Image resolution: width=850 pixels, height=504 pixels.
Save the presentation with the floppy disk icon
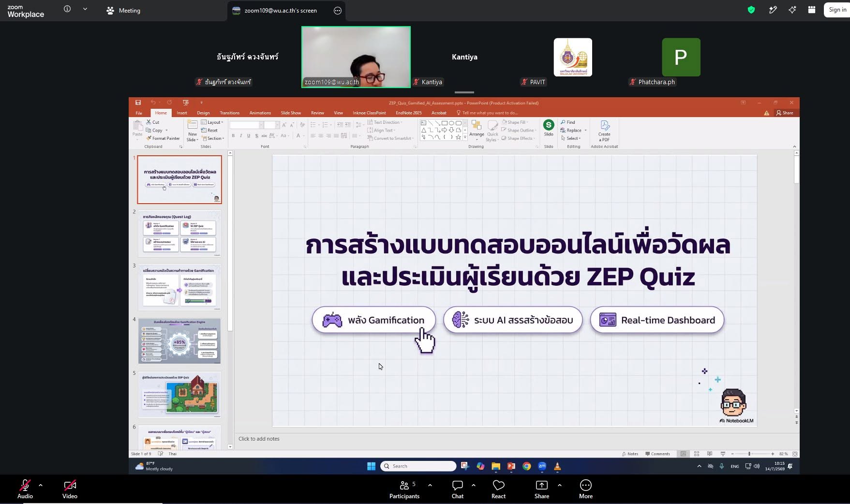(x=138, y=103)
